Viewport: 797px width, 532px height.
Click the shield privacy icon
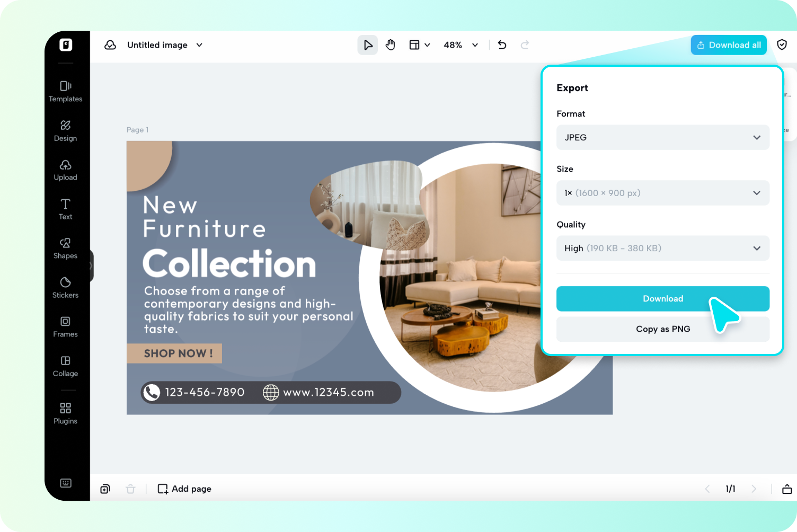pyautogui.click(x=782, y=45)
